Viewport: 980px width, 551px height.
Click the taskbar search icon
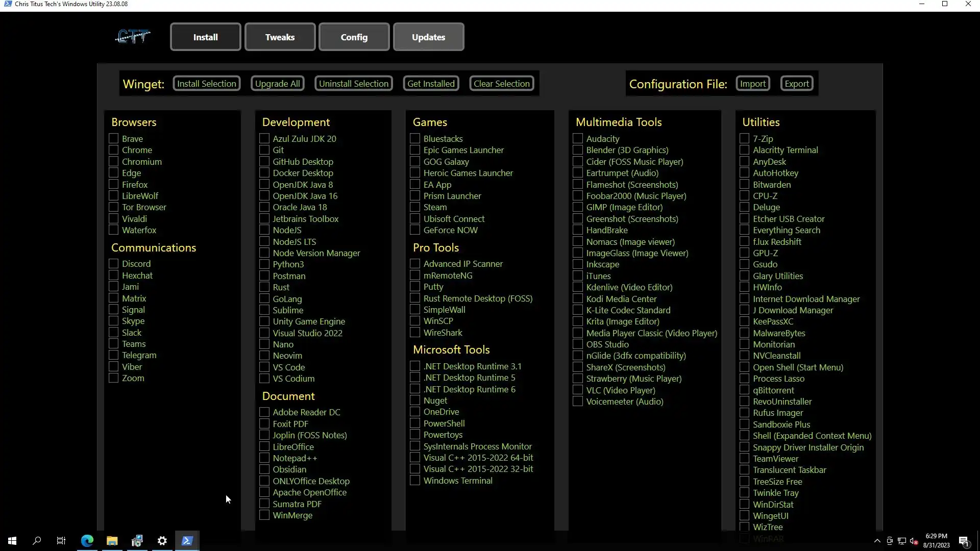[x=37, y=541]
